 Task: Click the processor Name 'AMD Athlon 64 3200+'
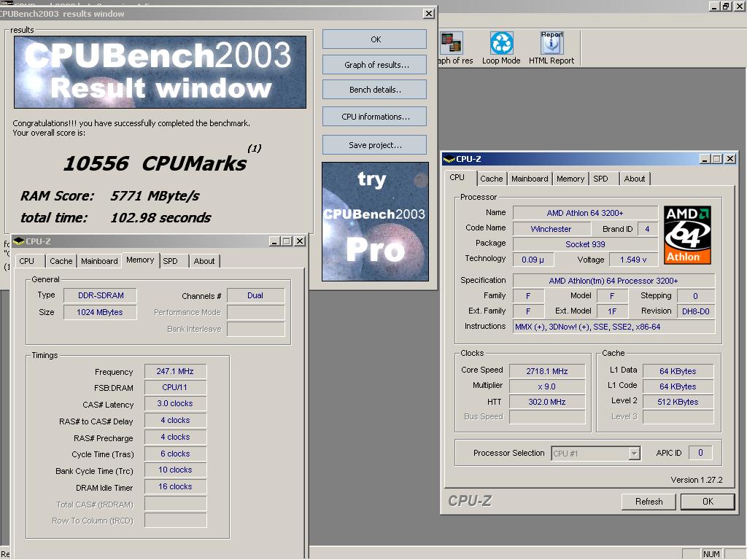click(585, 213)
